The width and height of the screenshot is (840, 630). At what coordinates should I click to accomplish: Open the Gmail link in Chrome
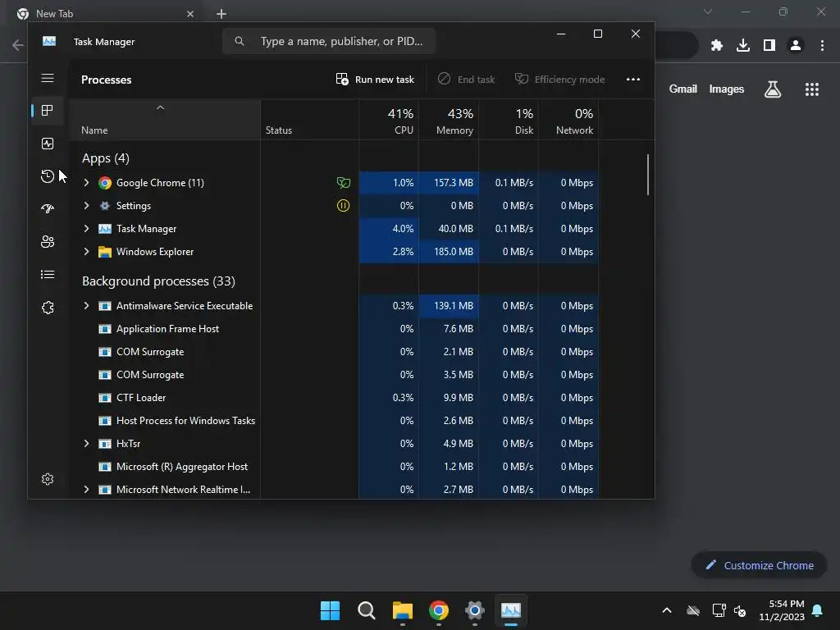(683, 89)
